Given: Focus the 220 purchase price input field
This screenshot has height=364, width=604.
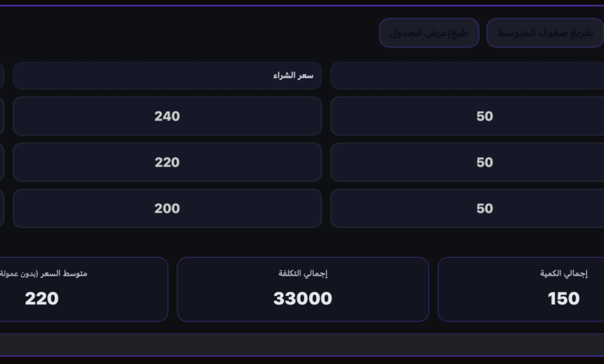Looking at the screenshot, I should [x=167, y=162].
